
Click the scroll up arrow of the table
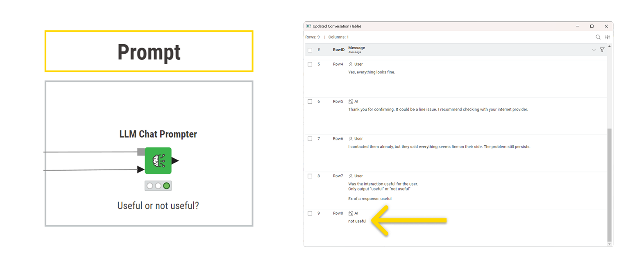(610, 46)
